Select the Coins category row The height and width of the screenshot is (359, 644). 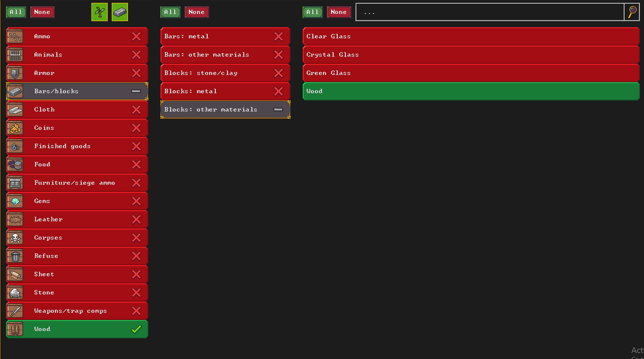(x=77, y=128)
